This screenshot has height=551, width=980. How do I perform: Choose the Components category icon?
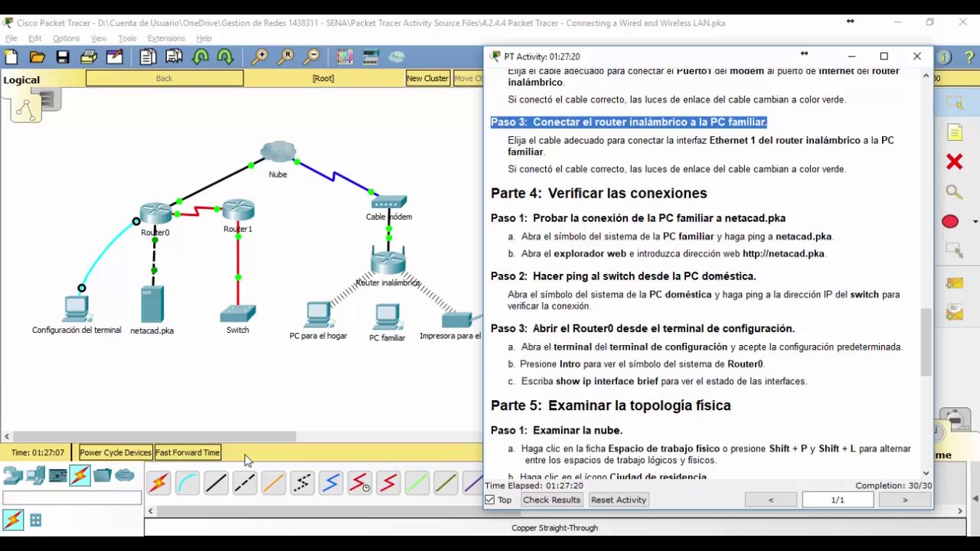pos(57,476)
